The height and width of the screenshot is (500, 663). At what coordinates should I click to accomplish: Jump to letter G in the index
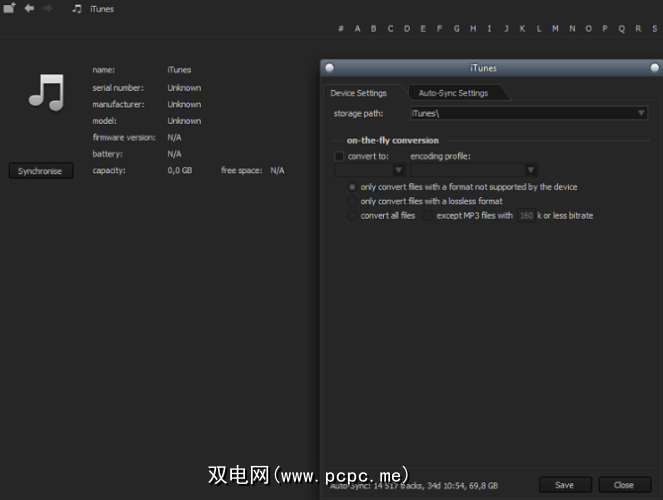456,29
